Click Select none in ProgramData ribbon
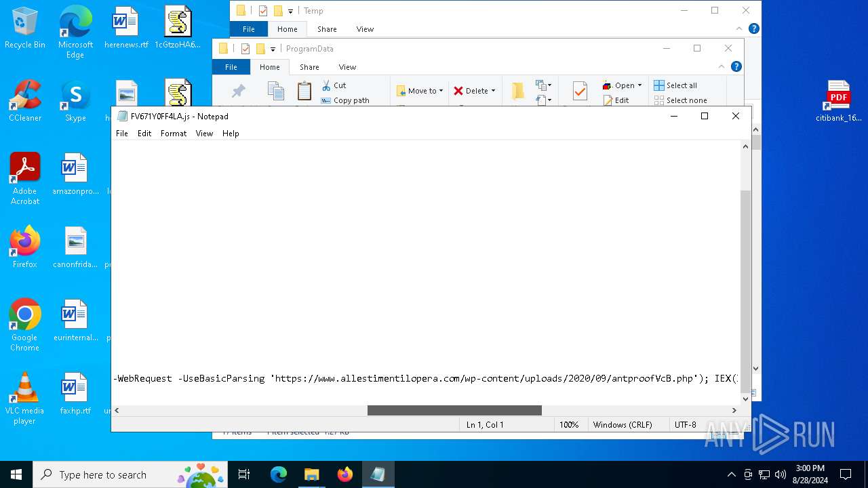868x488 pixels. [680, 100]
